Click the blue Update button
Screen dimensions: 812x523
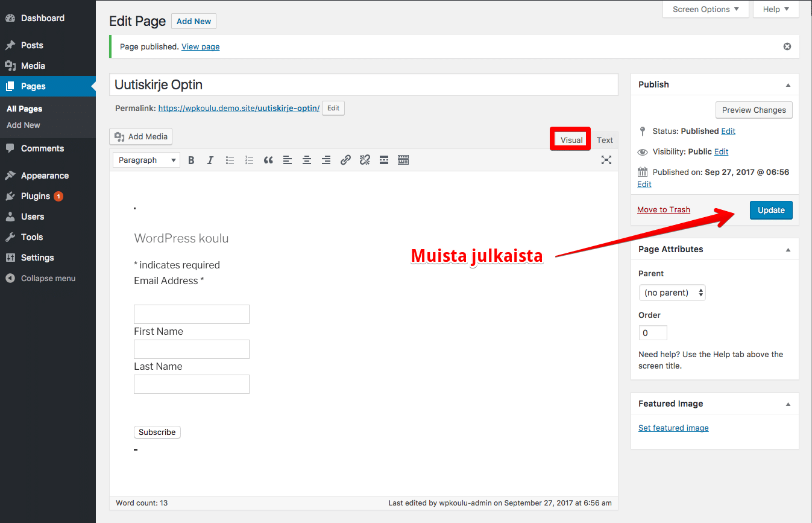pyautogui.click(x=771, y=210)
